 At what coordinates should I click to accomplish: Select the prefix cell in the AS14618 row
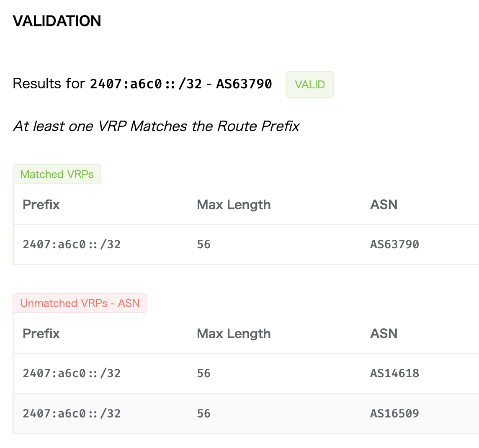pos(72,373)
